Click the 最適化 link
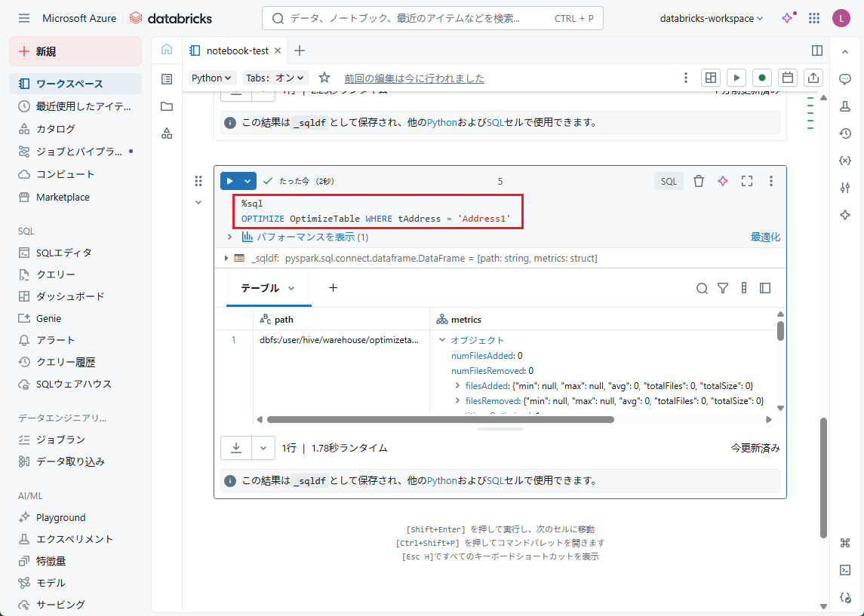This screenshot has width=864, height=616. 765,237
